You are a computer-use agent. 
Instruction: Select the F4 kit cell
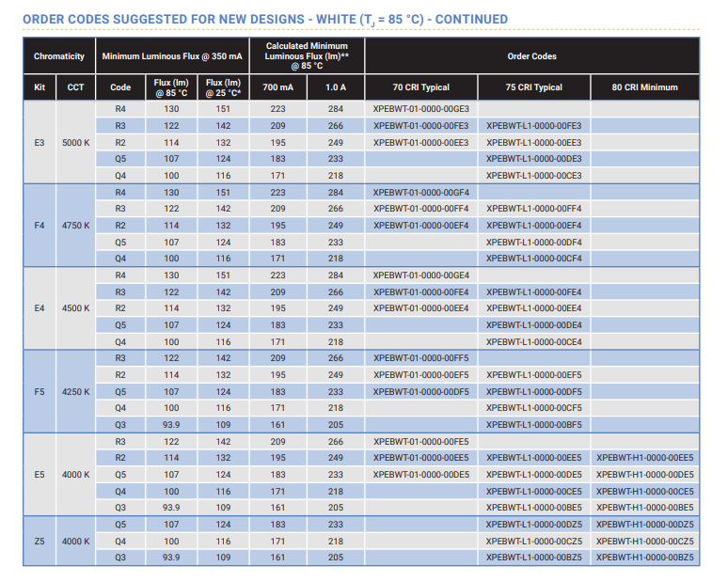40,226
